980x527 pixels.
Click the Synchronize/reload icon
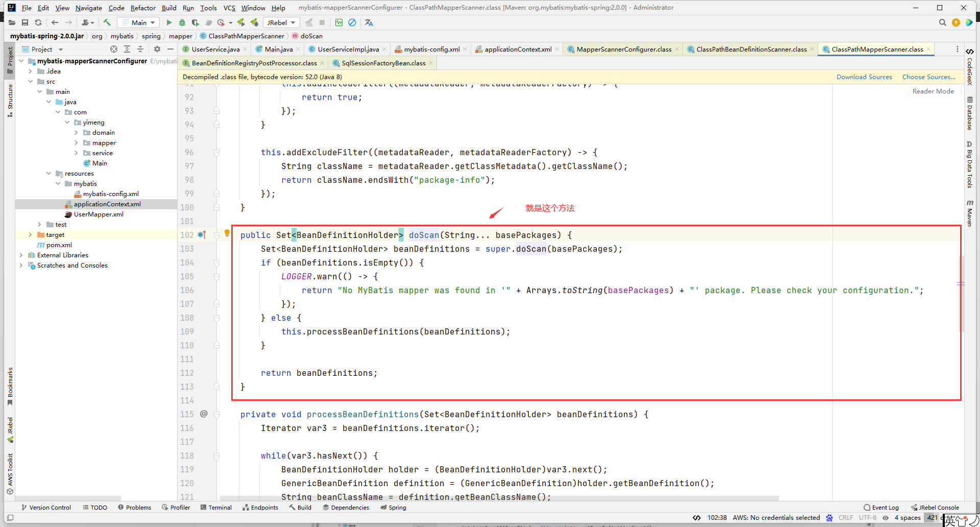(38, 22)
